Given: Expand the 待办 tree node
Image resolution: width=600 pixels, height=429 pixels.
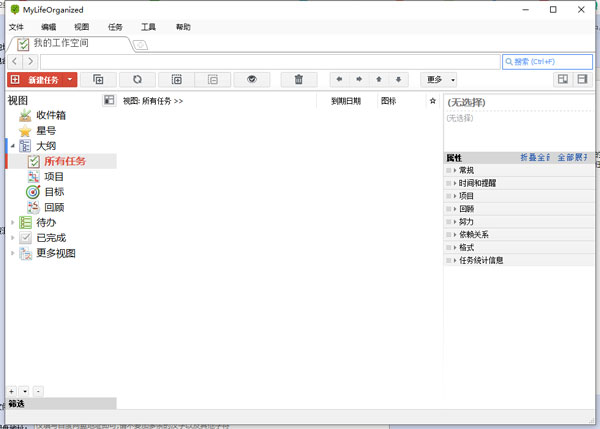Looking at the screenshot, I should (13, 222).
